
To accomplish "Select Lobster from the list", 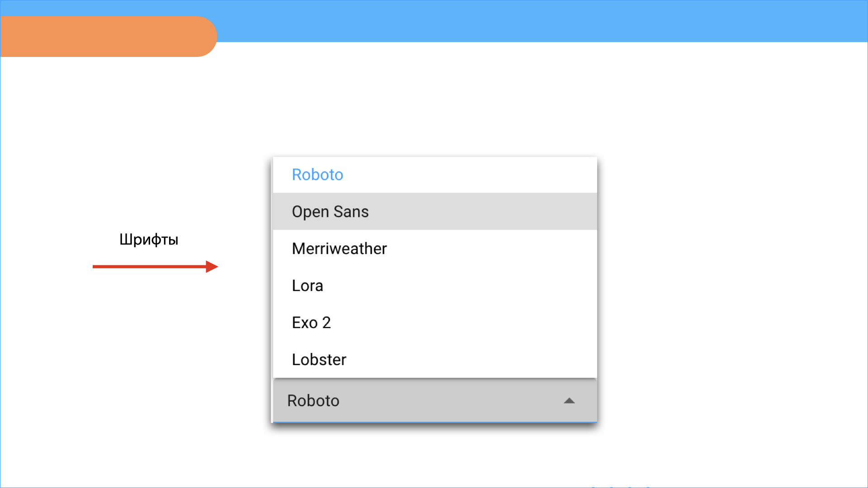I will (435, 360).
